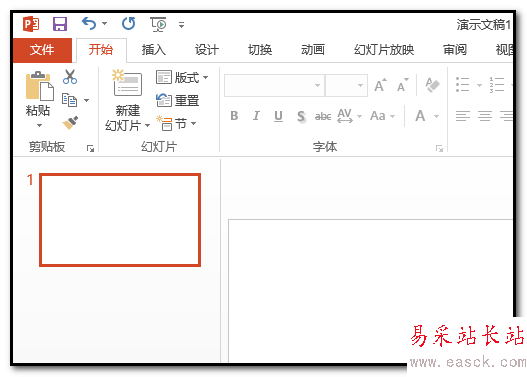Select slide 1 thumbnail
Screen dimensions: 527x377
point(120,220)
